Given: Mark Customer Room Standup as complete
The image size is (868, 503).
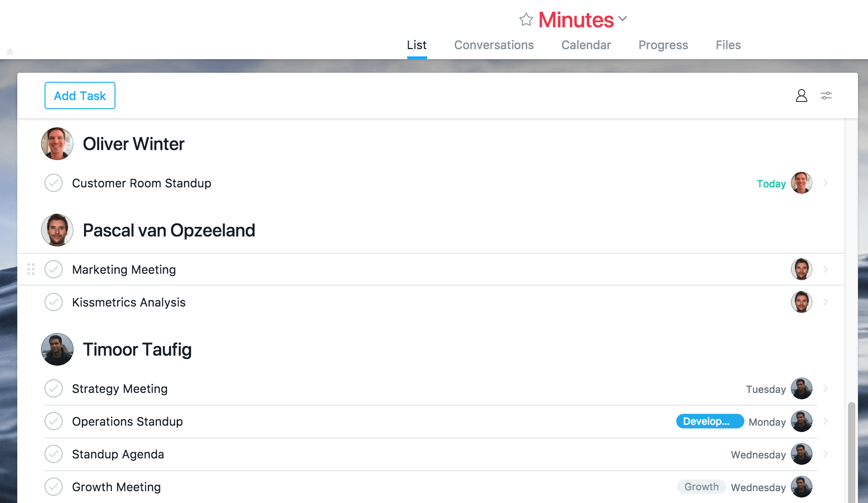Looking at the screenshot, I should click(x=54, y=183).
